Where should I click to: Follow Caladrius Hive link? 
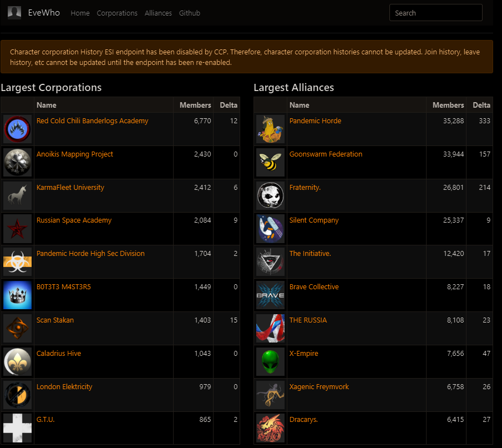(59, 354)
